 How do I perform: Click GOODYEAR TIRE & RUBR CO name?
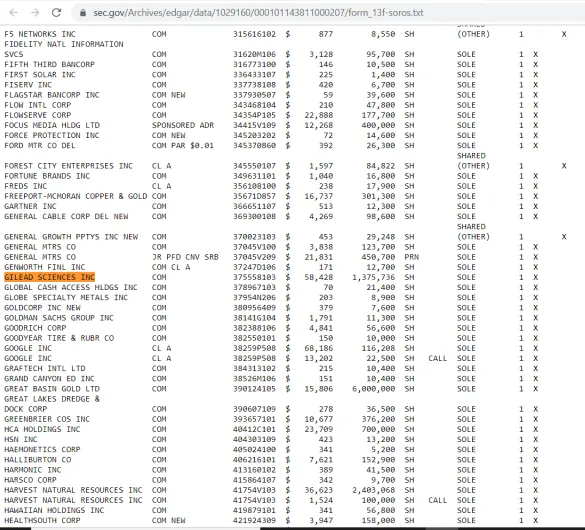(59, 338)
